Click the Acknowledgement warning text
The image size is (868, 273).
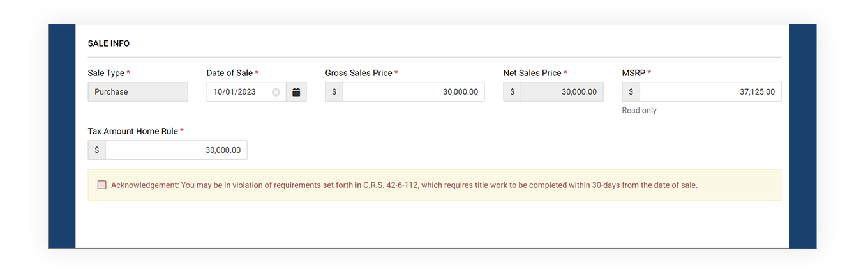[404, 185]
